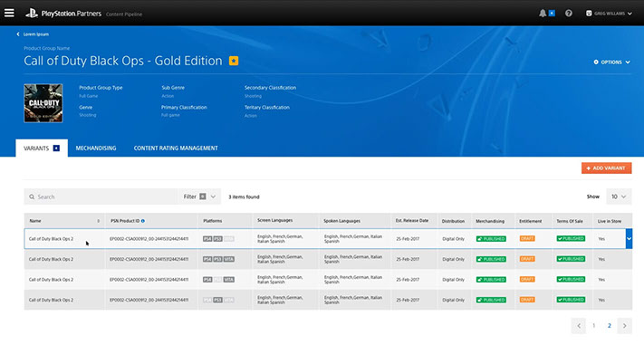This screenshot has height=364, width=644.
Task: Click the PSN Product ID info icon
Action: point(143,221)
